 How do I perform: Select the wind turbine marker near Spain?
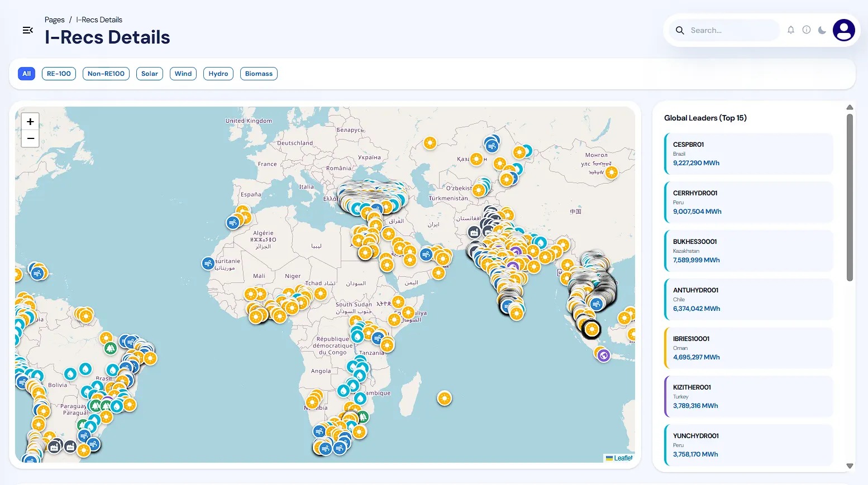[233, 222]
